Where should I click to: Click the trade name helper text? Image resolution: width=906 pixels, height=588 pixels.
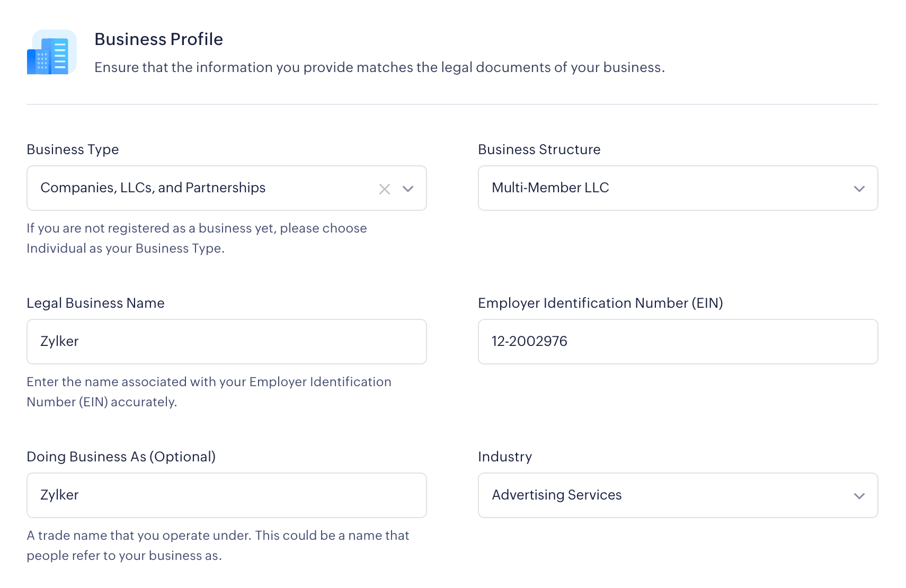pyautogui.click(x=218, y=546)
